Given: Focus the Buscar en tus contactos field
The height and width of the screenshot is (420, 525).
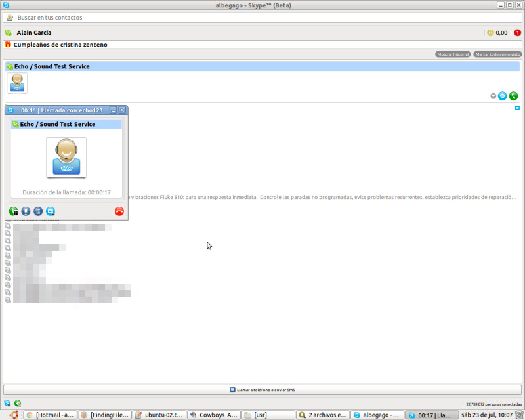Looking at the screenshot, I should coord(262,18).
